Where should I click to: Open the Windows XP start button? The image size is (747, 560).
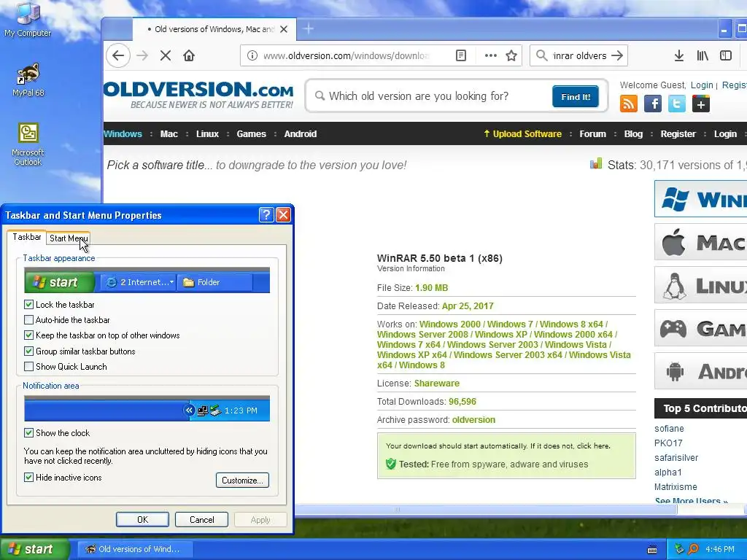pyautogui.click(x=35, y=549)
